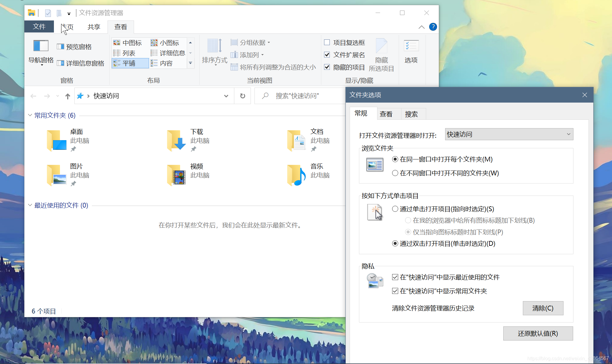Switch to the Share (共享) ribbon tab

tap(94, 27)
